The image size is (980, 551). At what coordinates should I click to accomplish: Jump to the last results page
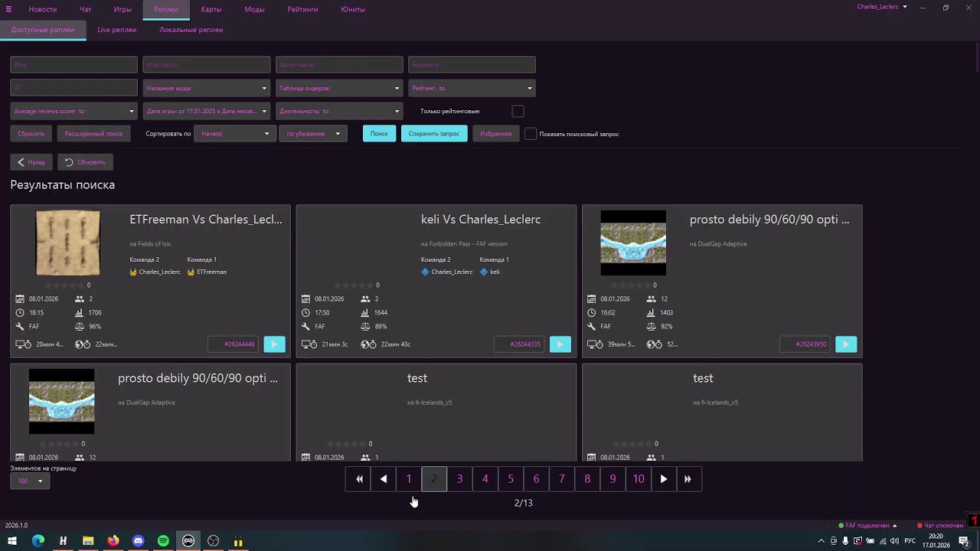[688, 479]
